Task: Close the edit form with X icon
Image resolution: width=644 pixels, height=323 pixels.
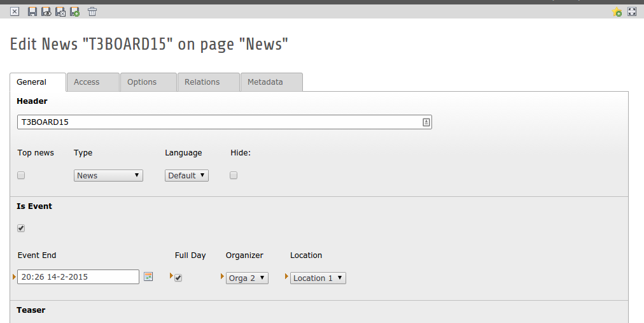Action: point(15,11)
